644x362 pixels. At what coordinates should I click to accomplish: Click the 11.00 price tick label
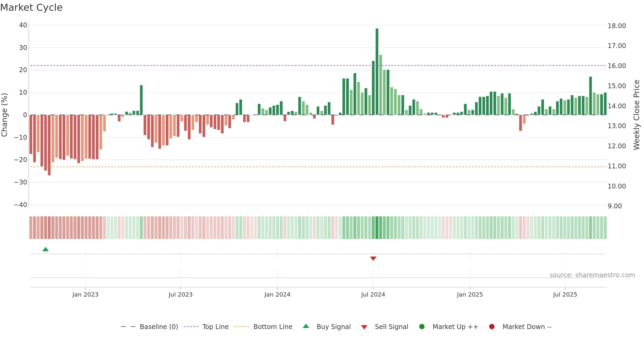(617, 166)
